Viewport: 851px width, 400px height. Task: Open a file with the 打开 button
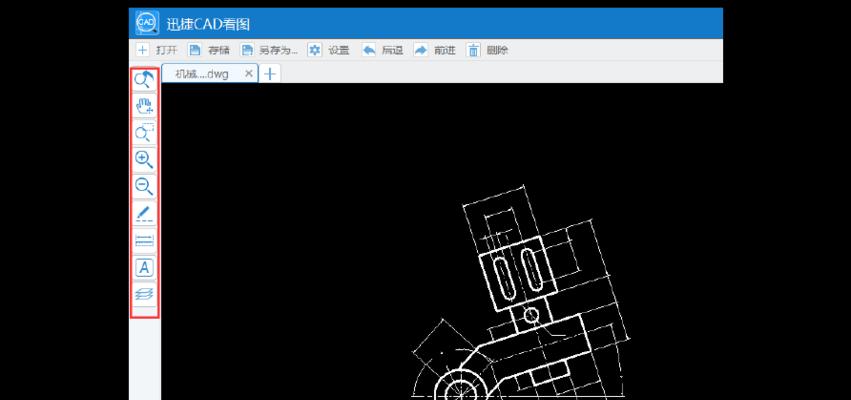(157, 50)
